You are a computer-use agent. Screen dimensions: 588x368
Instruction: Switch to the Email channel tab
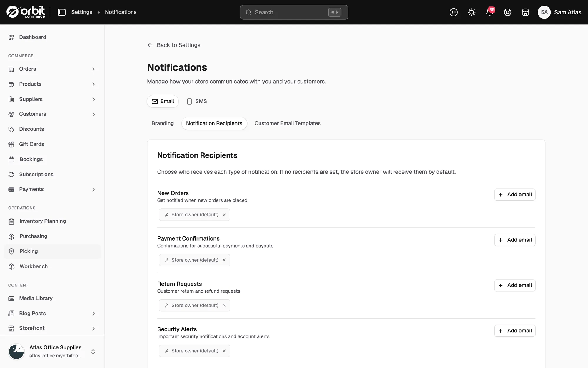163,101
